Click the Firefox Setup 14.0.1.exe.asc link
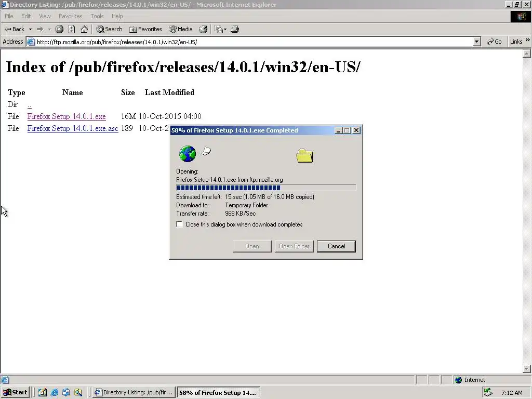This screenshot has height=399, width=532. pyautogui.click(x=73, y=128)
